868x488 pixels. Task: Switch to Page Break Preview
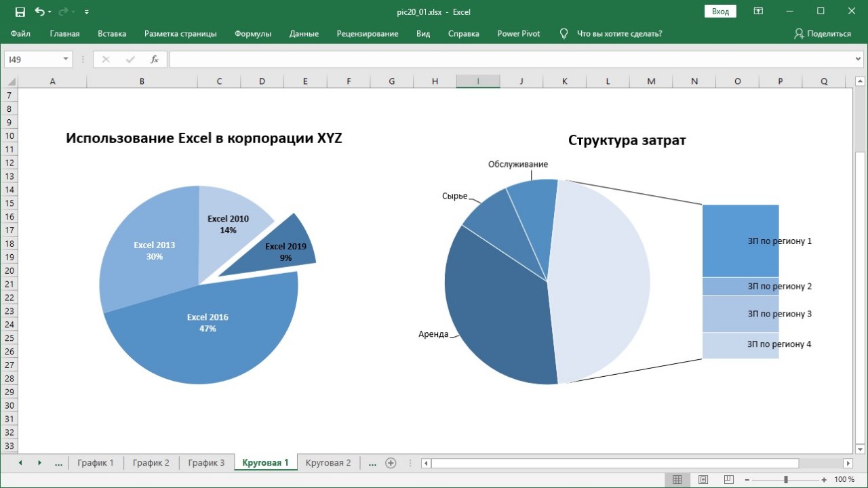[x=729, y=479]
